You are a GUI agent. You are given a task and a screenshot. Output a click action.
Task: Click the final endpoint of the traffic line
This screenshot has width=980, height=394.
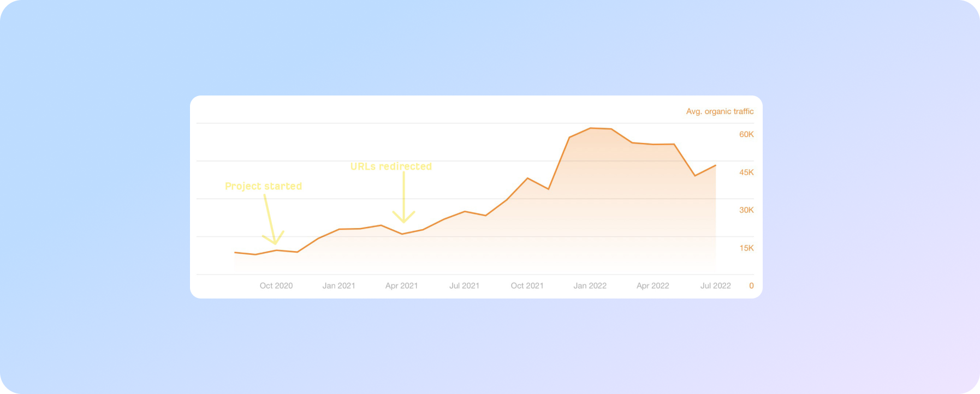715,165
